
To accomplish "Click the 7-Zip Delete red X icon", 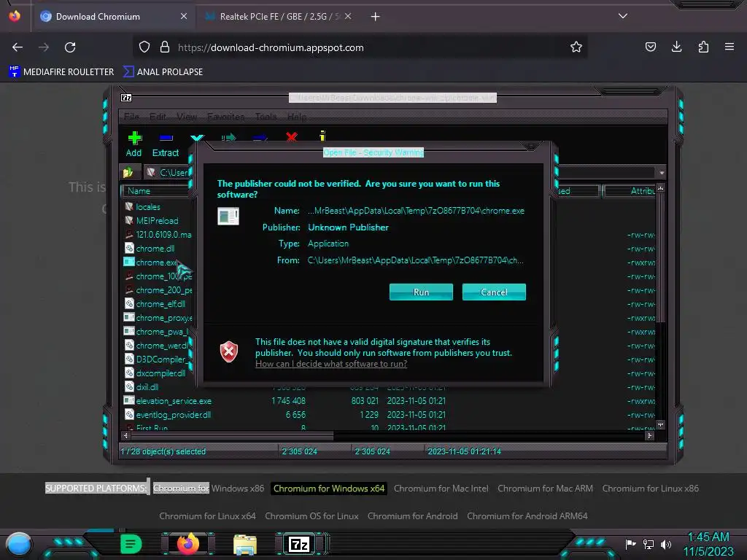I will coord(292,137).
